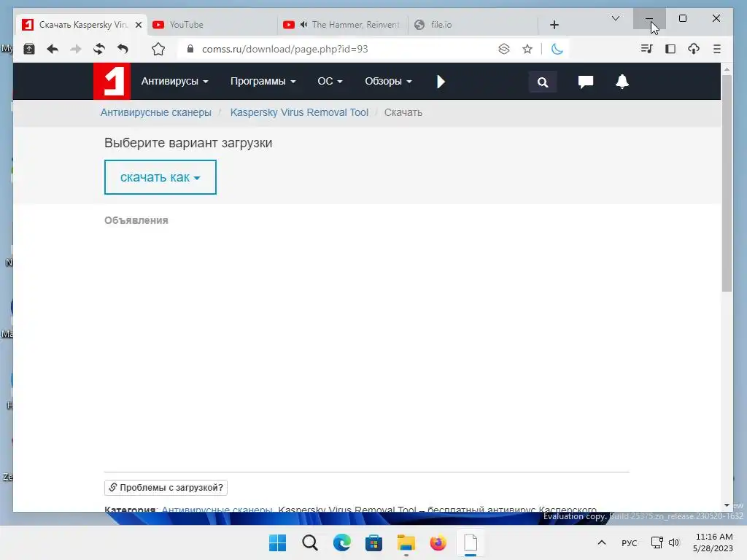The image size is (747, 560).
Task: Click the notifications bell icon
Action: [x=622, y=82]
